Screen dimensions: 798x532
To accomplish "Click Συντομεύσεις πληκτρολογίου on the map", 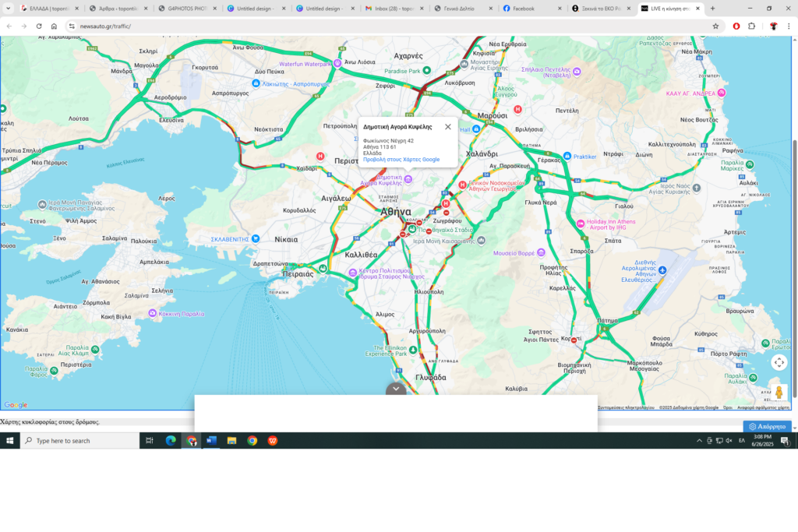I will point(626,407).
